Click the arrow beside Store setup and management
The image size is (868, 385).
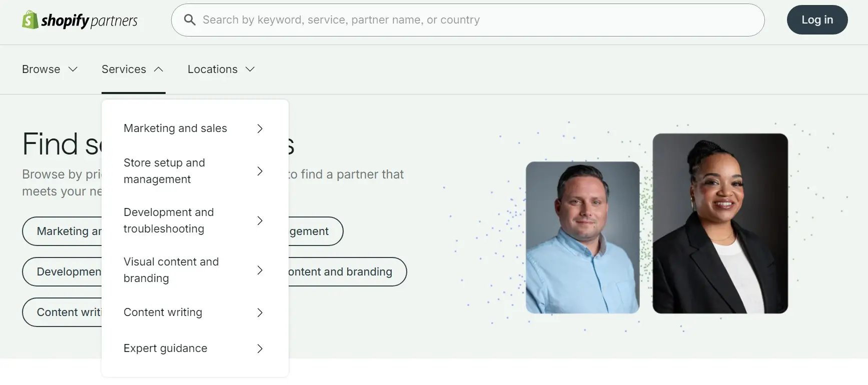(x=260, y=171)
